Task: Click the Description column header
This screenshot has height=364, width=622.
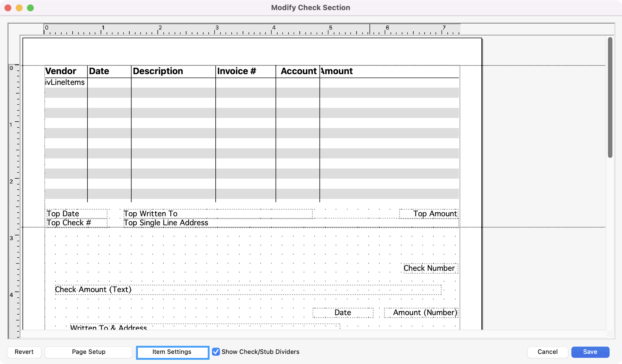Action: (158, 71)
